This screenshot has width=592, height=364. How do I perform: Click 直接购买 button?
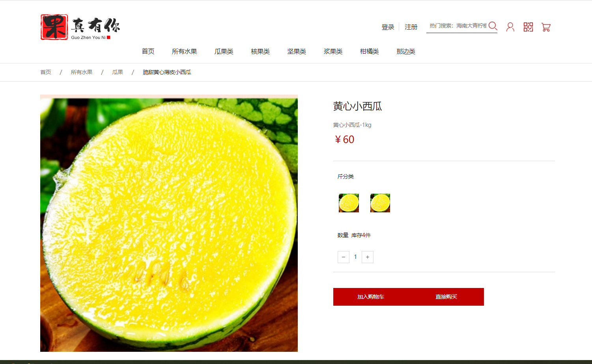click(446, 297)
